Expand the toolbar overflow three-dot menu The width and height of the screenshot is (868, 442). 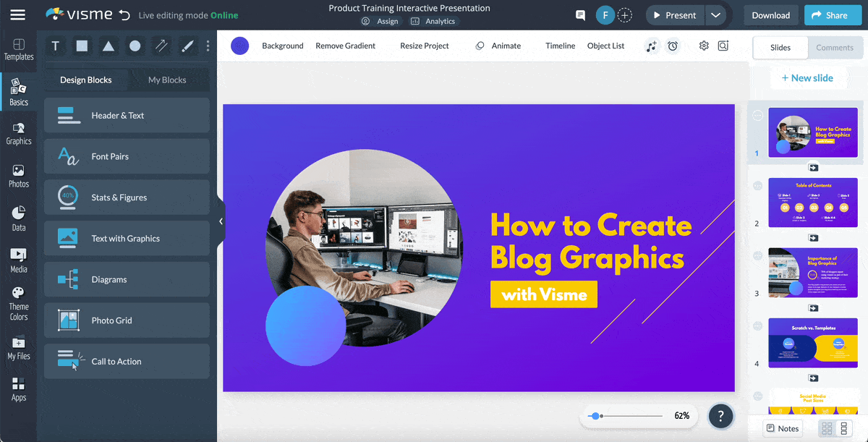point(208,46)
